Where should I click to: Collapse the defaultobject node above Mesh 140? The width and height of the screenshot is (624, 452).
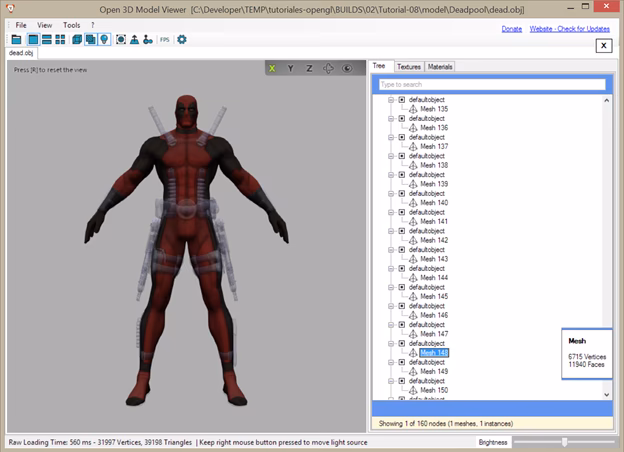(391, 194)
